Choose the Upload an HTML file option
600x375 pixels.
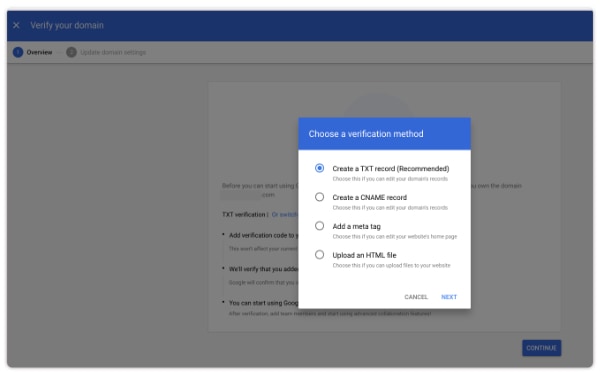[319, 255]
